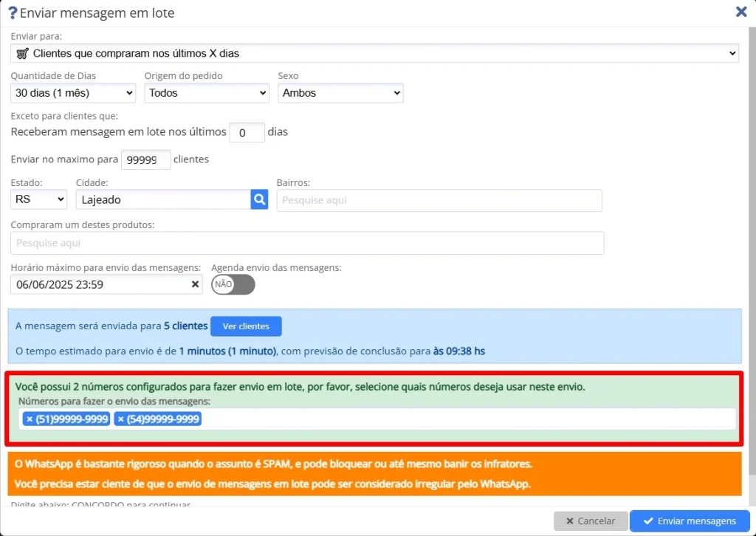This screenshot has height=536, width=756.
Task: Open the Enviar para dropdown
Action: [x=374, y=53]
